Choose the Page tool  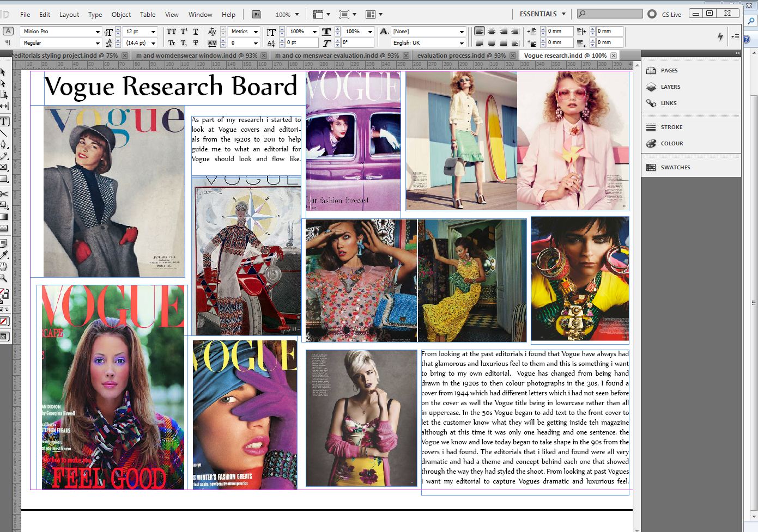point(3,95)
